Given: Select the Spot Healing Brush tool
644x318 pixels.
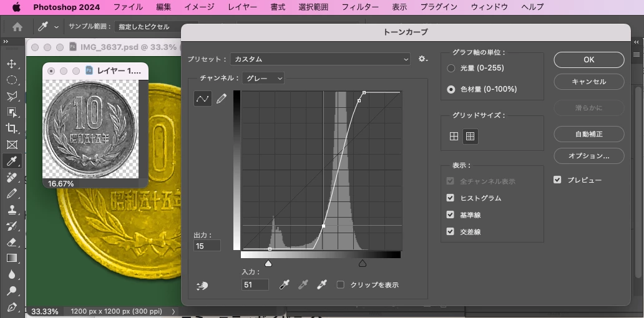Looking at the screenshot, I should click(11, 177).
